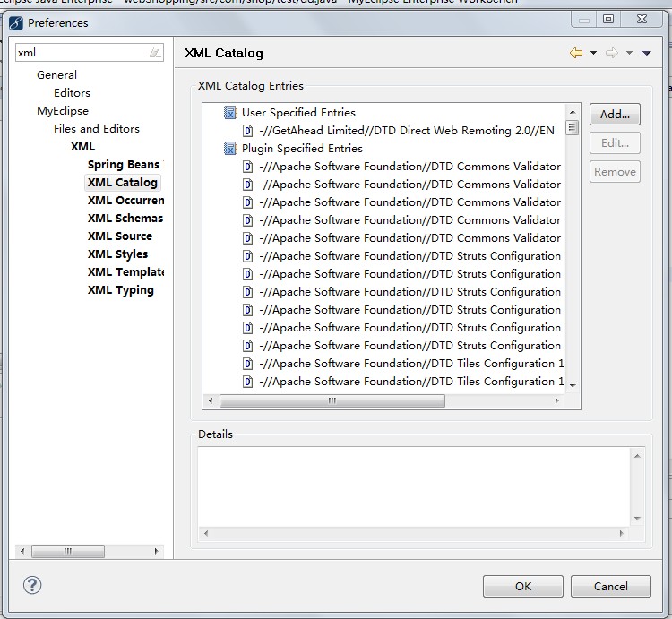The width and height of the screenshot is (672, 619).
Task: Close the Preferences dialog window
Action: [x=642, y=19]
